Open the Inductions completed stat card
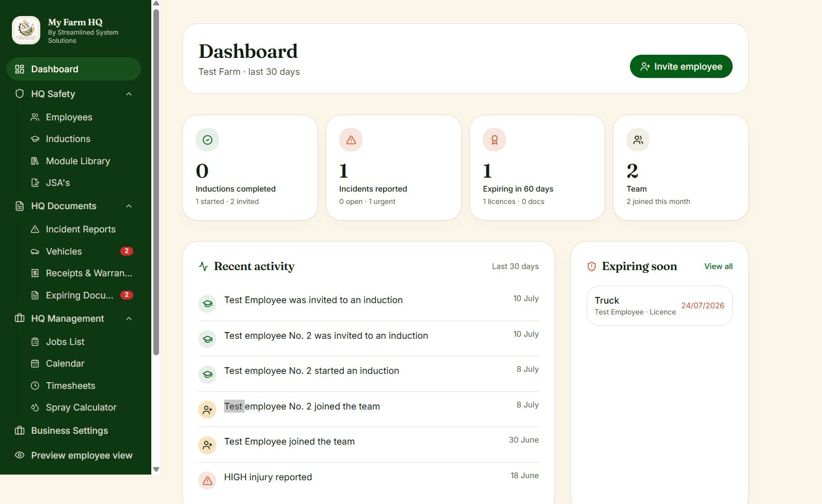 (x=250, y=168)
